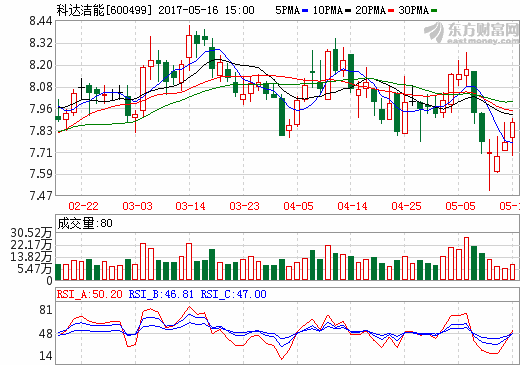Click the green 30PMA color marker
520x365 pixels.
(x=434, y=11)
